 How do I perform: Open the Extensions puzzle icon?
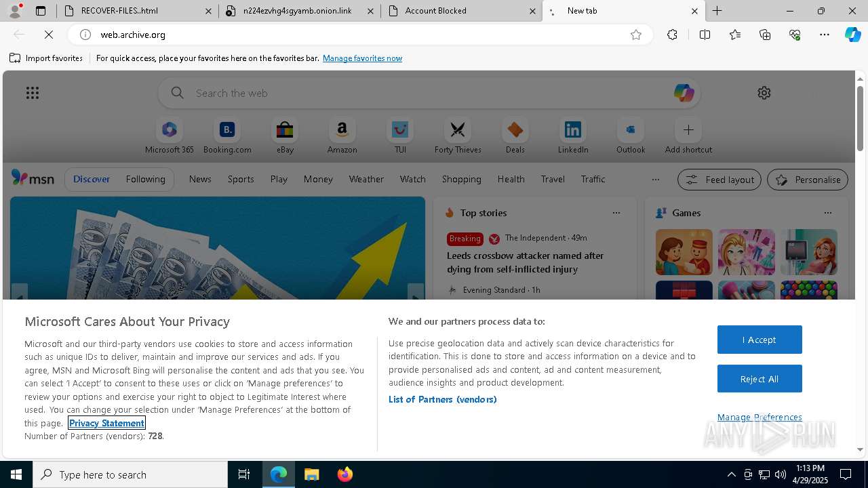tap(672, 35)
